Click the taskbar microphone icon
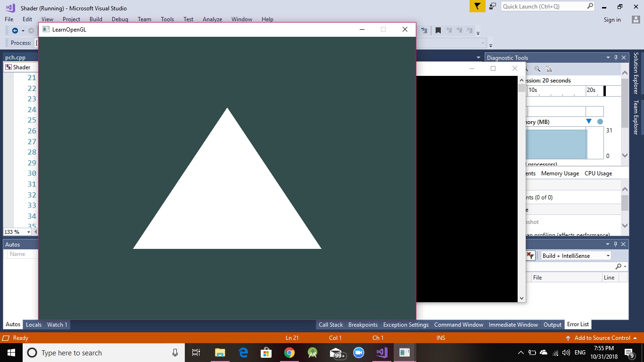This screenshot has height=362, width=644. point(175,353)
